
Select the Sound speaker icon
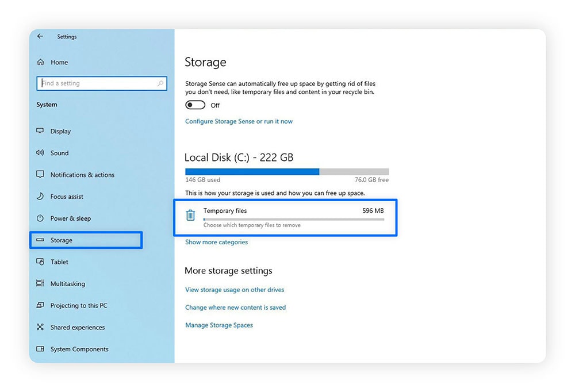click(40, 153)
